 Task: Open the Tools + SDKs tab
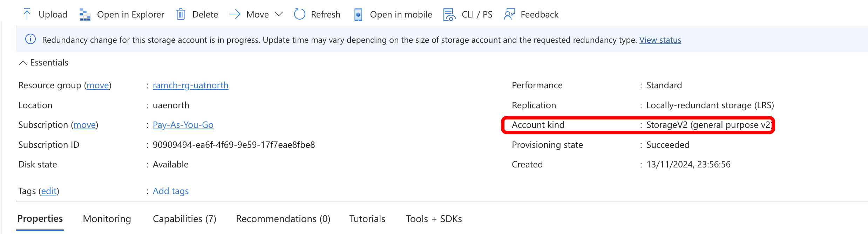coord(434,219)
